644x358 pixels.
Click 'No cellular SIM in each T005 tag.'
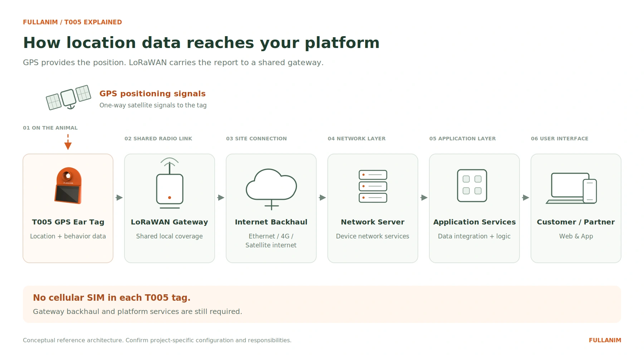112,298
